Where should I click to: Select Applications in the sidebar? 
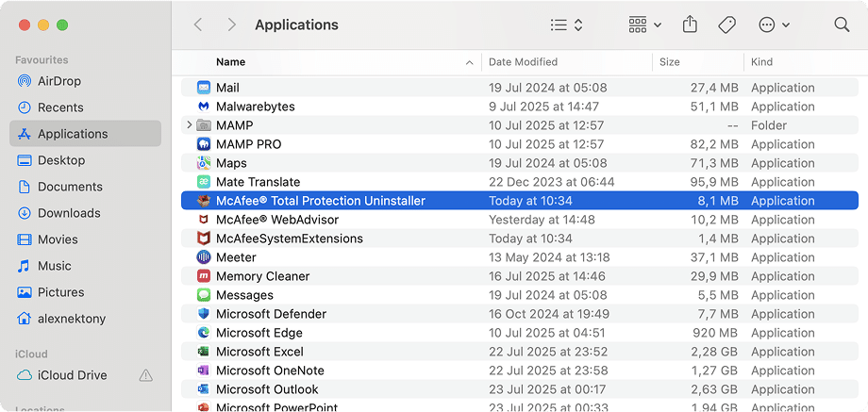point(85,134)
